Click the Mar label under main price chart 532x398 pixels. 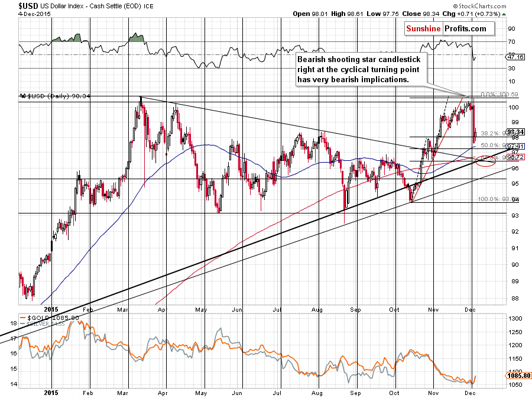coord(122,309)
